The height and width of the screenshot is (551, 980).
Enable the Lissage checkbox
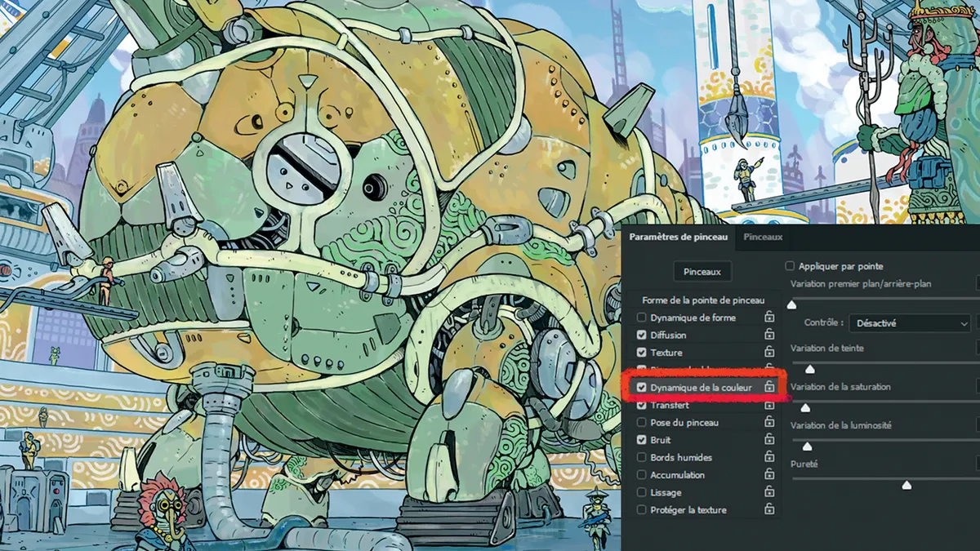(x=642, y=493)
